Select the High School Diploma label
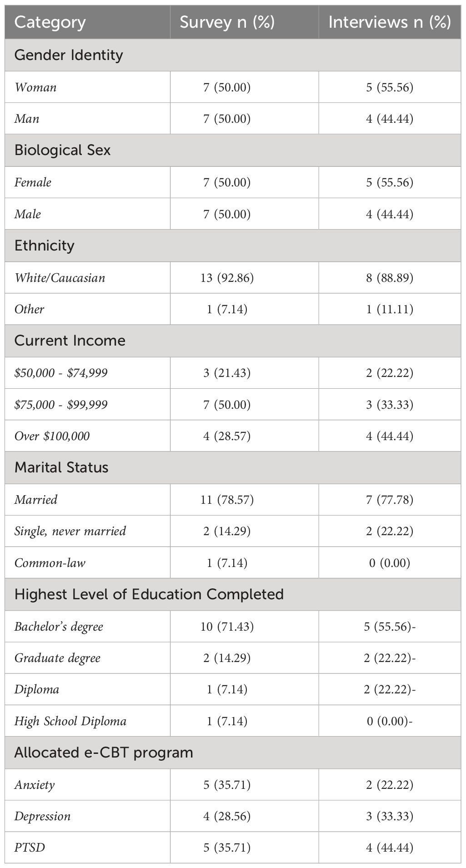The image size is (466, 868). pyautogui.click(x=70, y=721)
